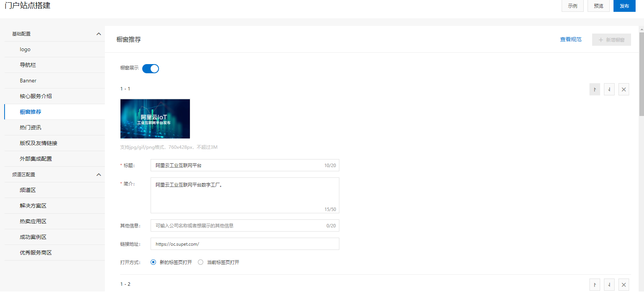
Task: Move showcase item 1-1 down
Action: (609, 89)
